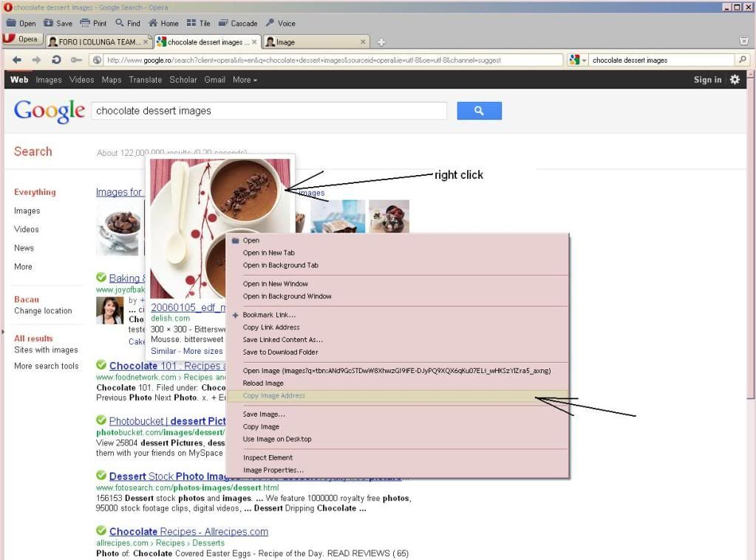Click the Voice toolbar button
Viewport: 756px width, 560px height.
coord(280,23)
